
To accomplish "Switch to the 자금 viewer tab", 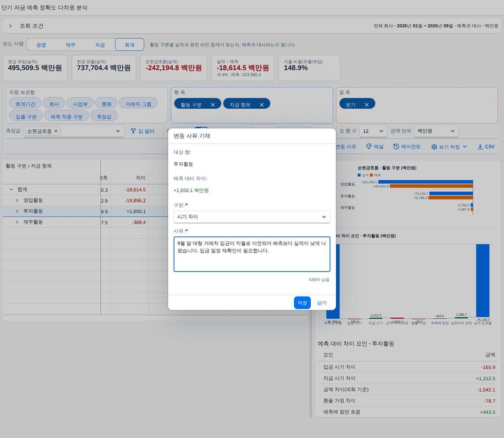I will coord(100,45).
